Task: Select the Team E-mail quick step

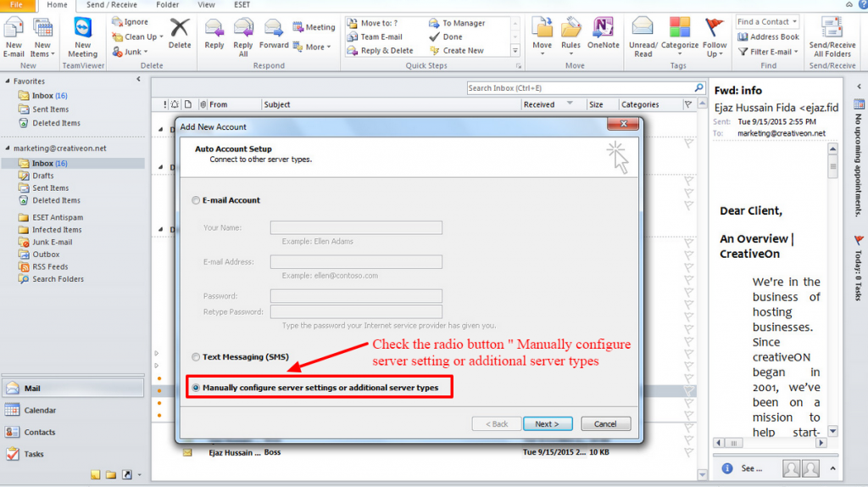Action: (375, 36)
